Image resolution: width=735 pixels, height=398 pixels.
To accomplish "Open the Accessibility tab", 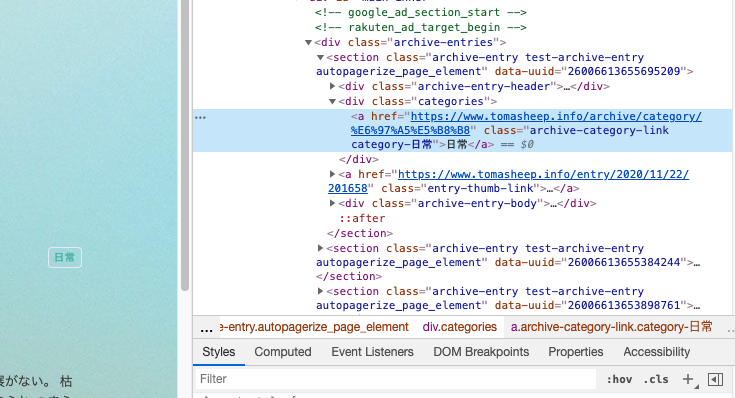I will (656, 352).
